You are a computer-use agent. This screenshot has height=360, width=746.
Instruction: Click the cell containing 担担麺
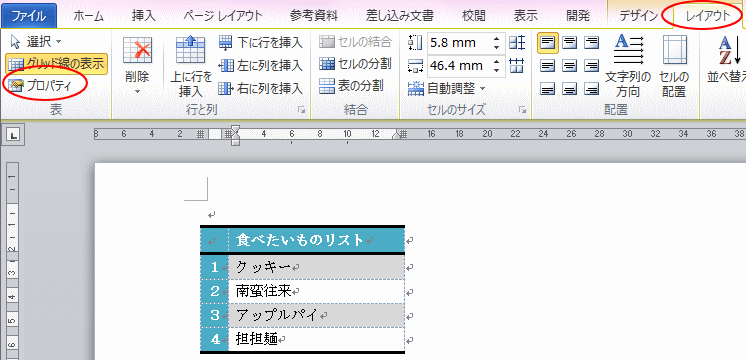tap(316, 339)
